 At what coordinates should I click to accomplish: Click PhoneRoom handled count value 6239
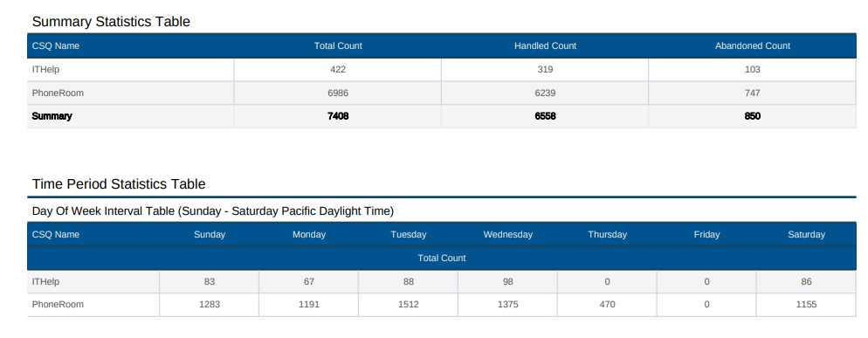[545, 93]
